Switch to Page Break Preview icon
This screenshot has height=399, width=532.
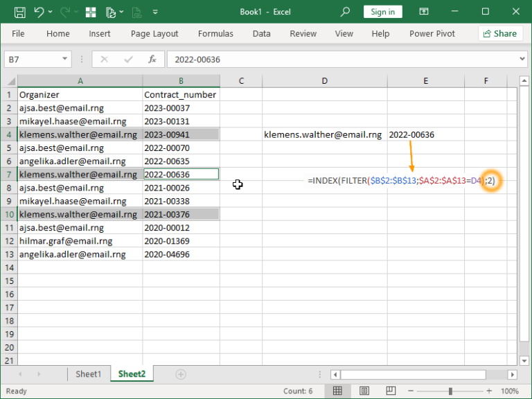(x=391, y=391)
